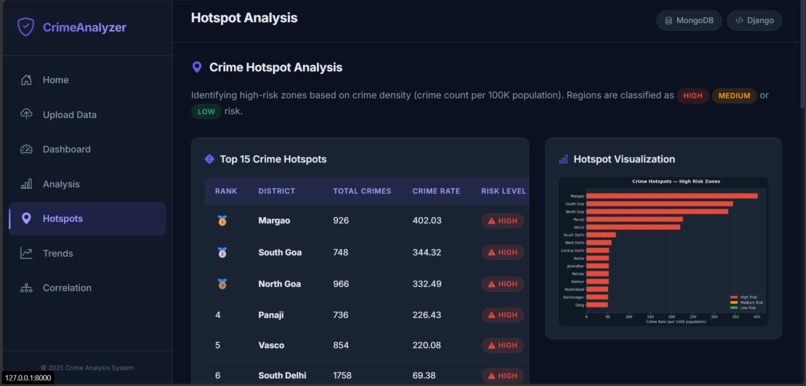Click the 127.0.0.1:8000 status URL
806x386 pixels.
[28, 378]
